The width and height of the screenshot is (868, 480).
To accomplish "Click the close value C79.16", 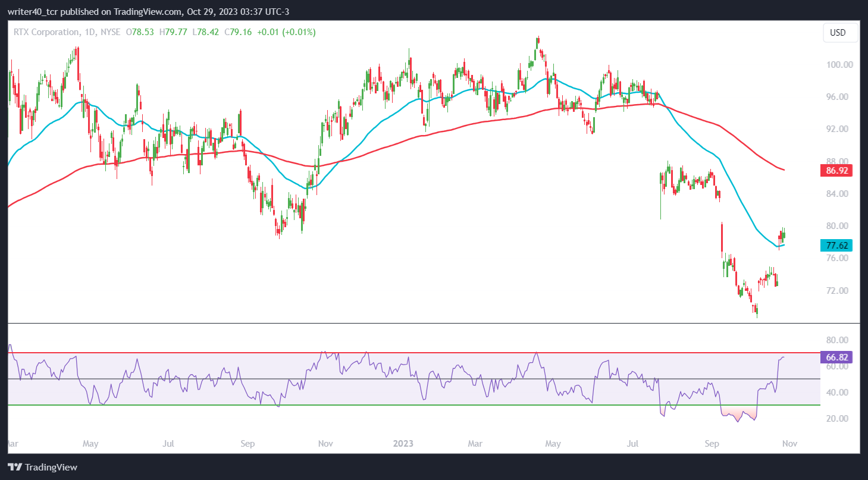I will pyautogui.click(x=239, y=32).
